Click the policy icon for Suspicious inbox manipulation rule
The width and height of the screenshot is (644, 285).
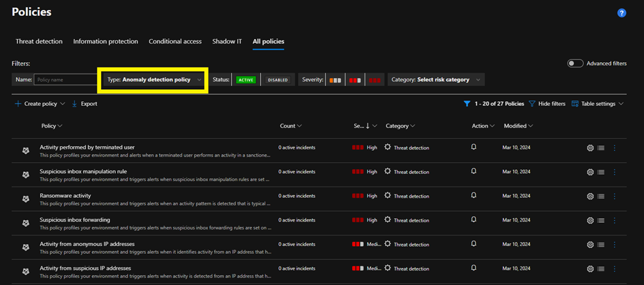[25, 175]
